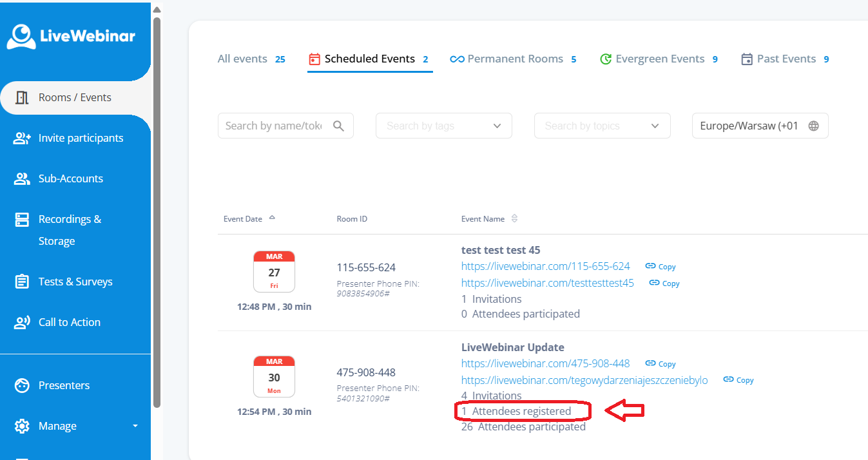Click Copy icon beside testtesttest45 link
Image resolution: width=868 pixels, height=460 pixels.
[x=655, y=283]
